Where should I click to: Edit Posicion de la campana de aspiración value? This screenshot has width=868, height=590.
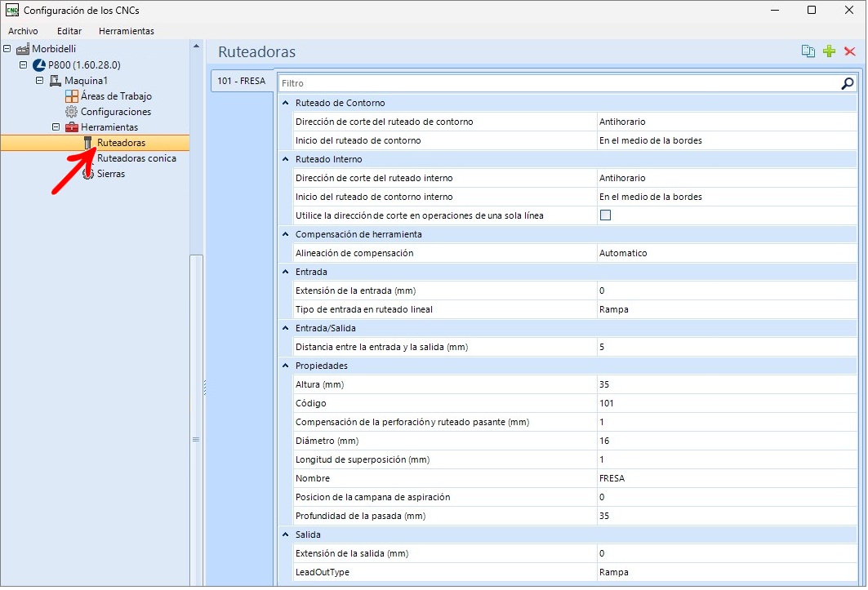(727, 498)
